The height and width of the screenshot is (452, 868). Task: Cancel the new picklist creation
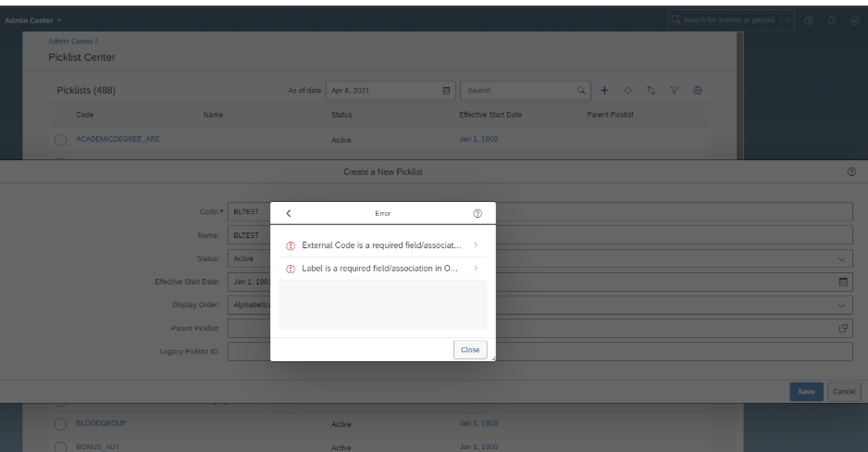pyautogui.click(x=844, y=392)
